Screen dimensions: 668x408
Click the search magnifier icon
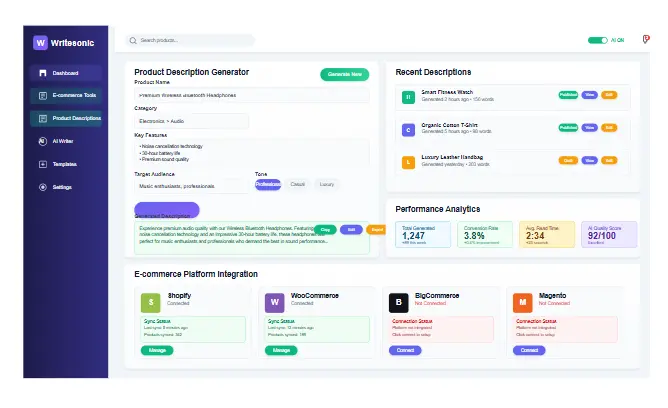133,40
